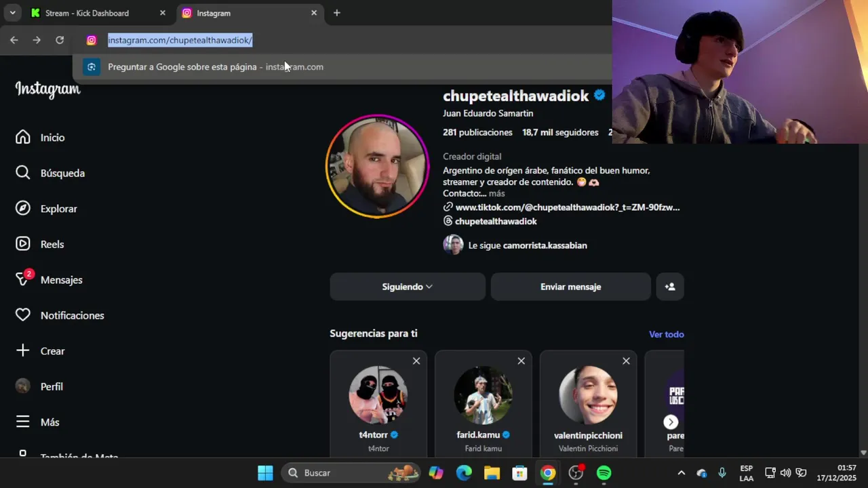Dismiss the farid.kamu suggestion card
Viewport: 868px width, 488px height.
click(x=521, y=361)
